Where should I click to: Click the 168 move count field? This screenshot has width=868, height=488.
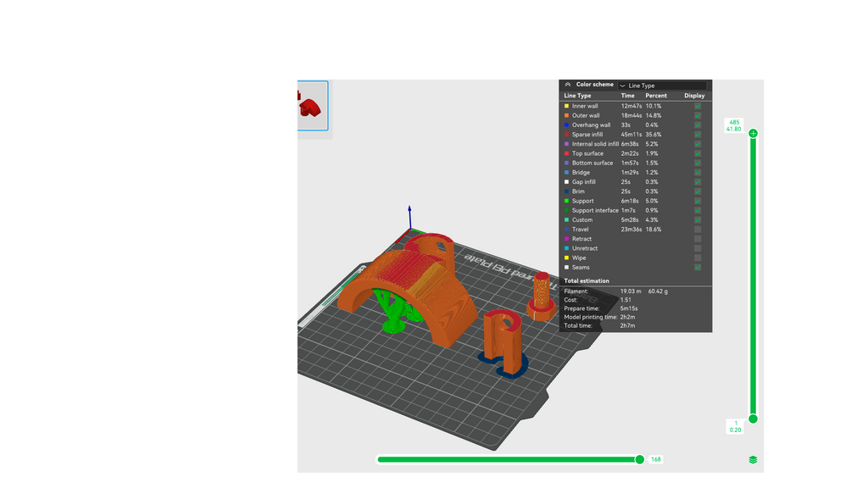656,459
